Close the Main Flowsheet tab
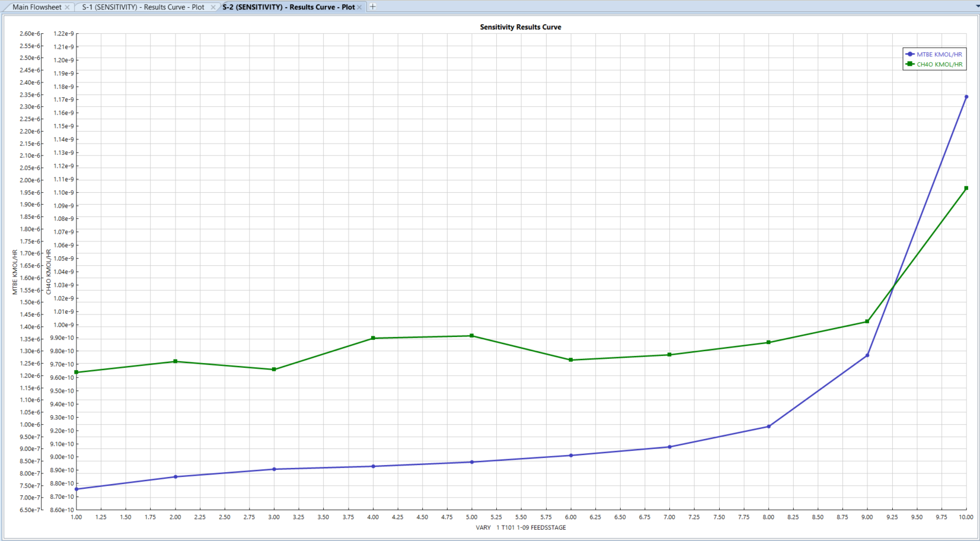This screenshot has height=541, width=980. (x=67, y=7)
